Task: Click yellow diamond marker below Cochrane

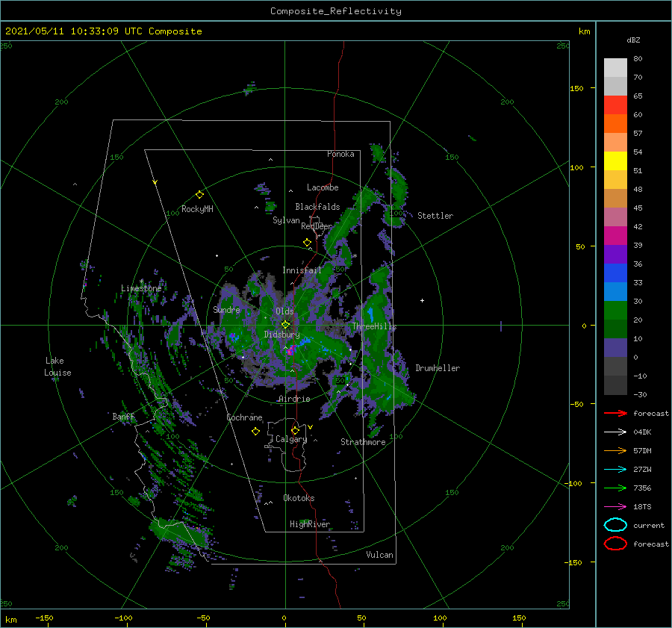Action: [255, 432]
